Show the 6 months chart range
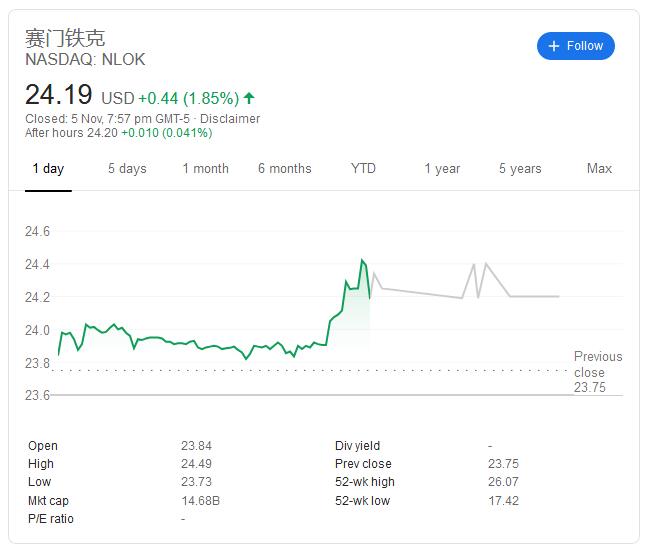650x551 pixels. click(284, 168)
